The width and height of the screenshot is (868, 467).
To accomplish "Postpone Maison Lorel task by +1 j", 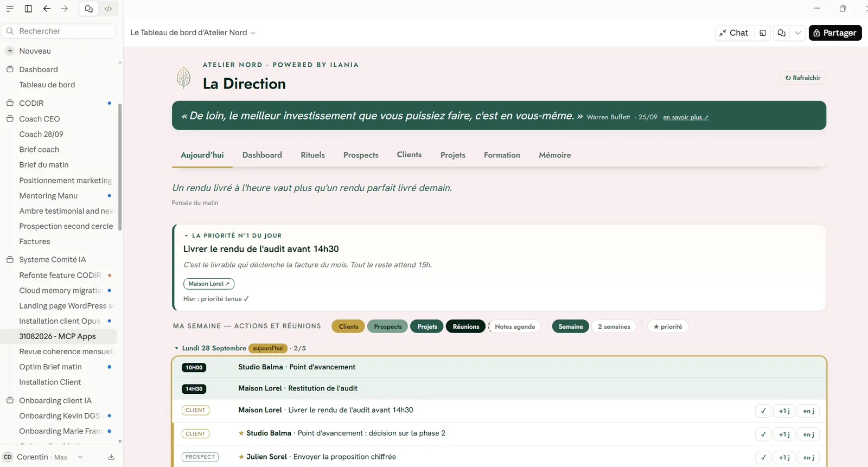I will coord(784,411).
